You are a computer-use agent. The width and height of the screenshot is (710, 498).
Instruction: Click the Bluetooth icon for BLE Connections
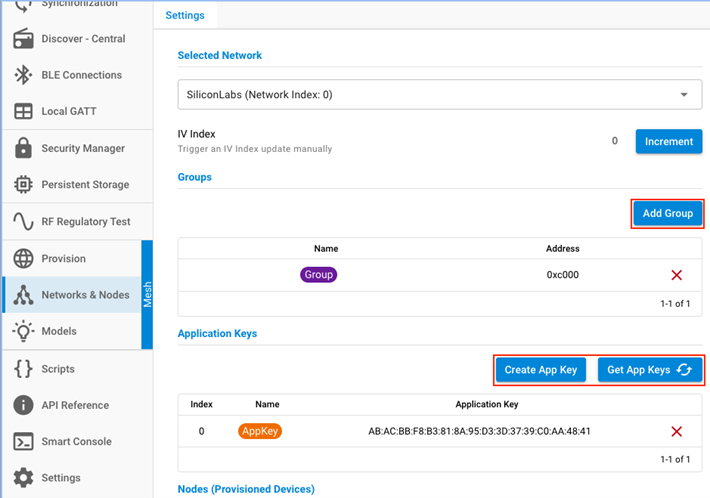(23, 75)
